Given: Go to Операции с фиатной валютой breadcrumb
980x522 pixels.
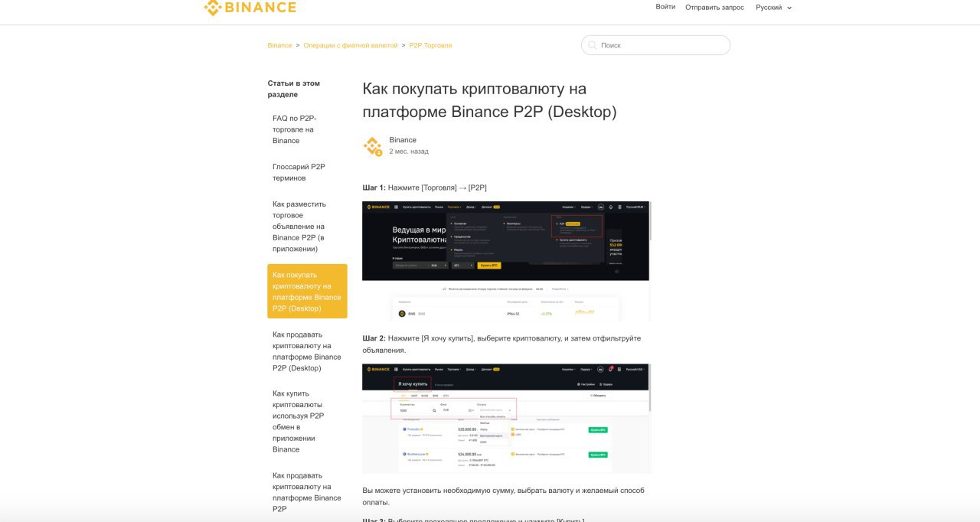Looking at the screenshot, I should click(351, 45).
